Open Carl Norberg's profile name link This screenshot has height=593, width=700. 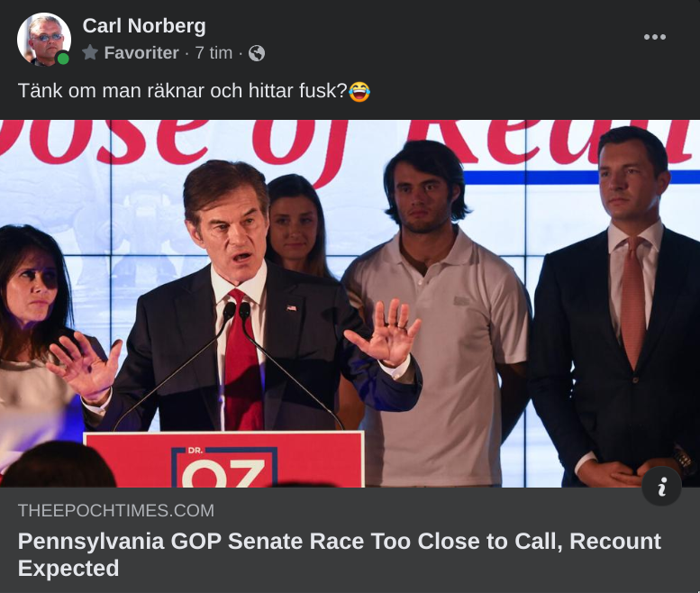click(144, 26)
